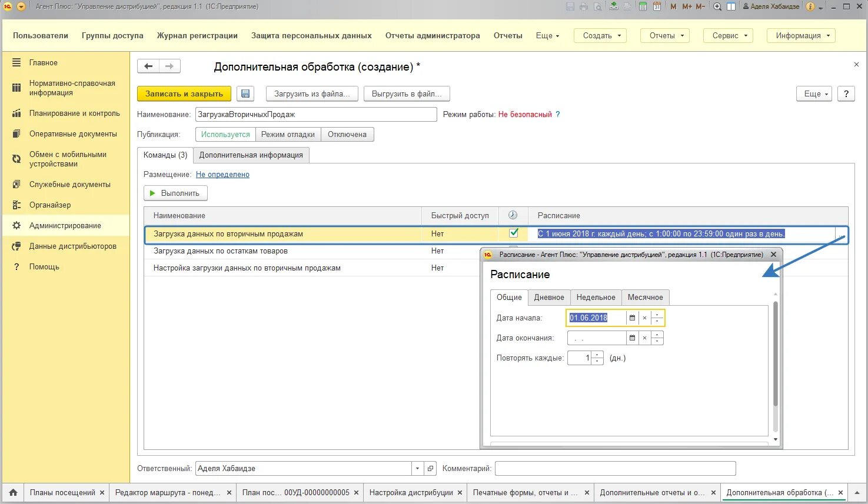Open the form's Еще dropdown button
The width and height of the screenshot is (868, 504).
814,94
